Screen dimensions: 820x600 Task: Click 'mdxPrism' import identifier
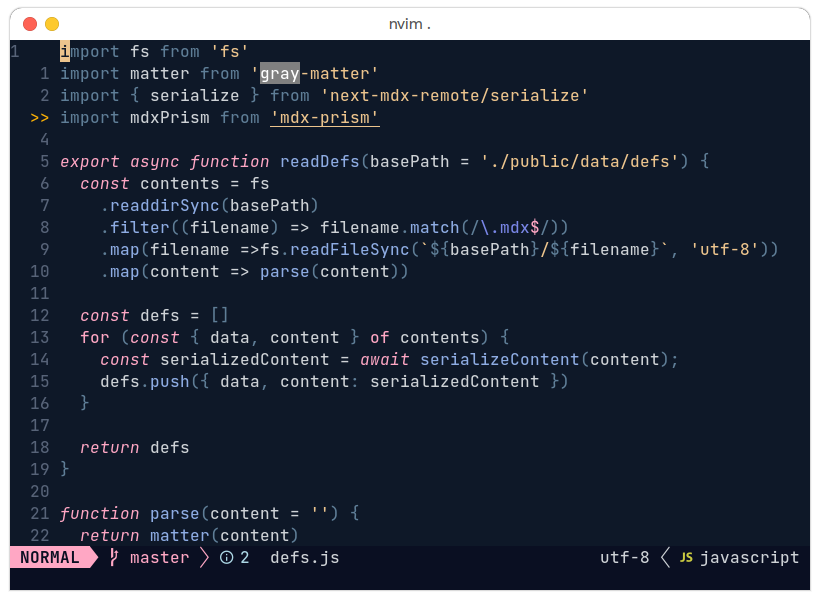(x=169, y=118)
